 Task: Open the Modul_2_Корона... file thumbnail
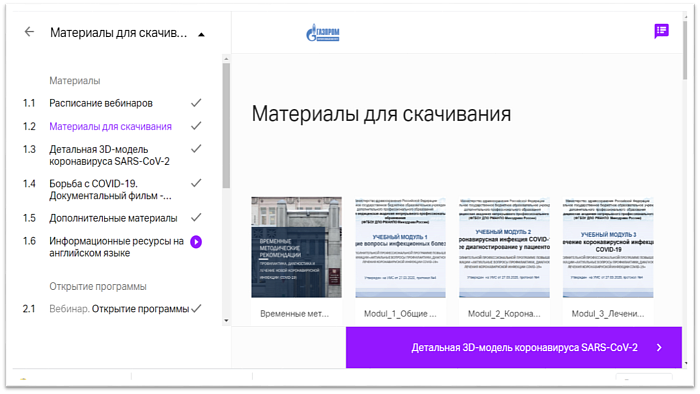pyautogui.click(x=504, y=248)
